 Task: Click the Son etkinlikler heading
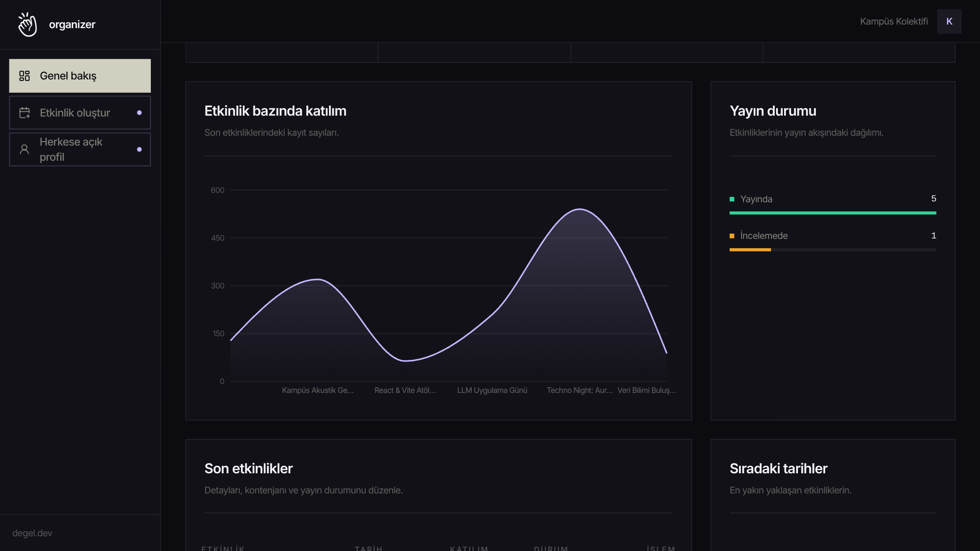pyautogui.click(x=249, y=468)
